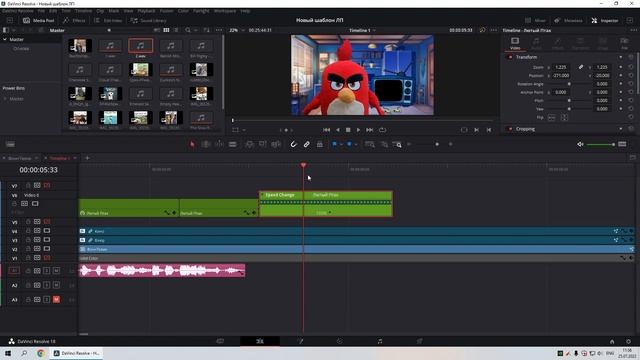Open the Fusion menu
The image size is (640, 360).
[167, 11]
